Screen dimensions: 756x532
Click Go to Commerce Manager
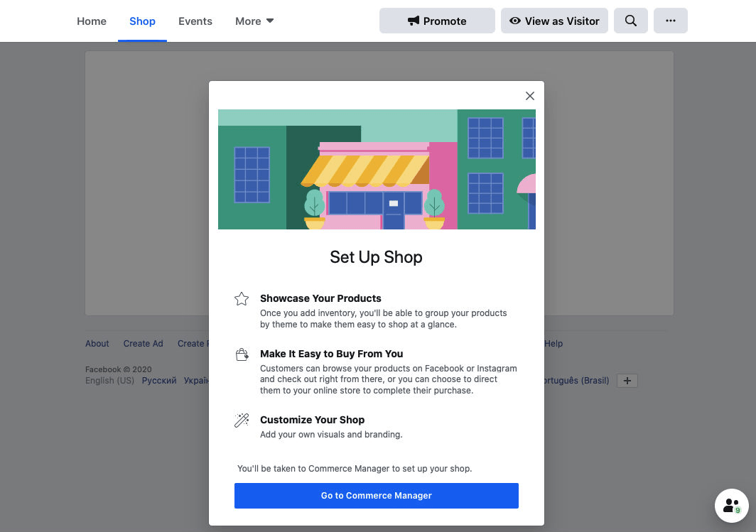pos(376,495)
